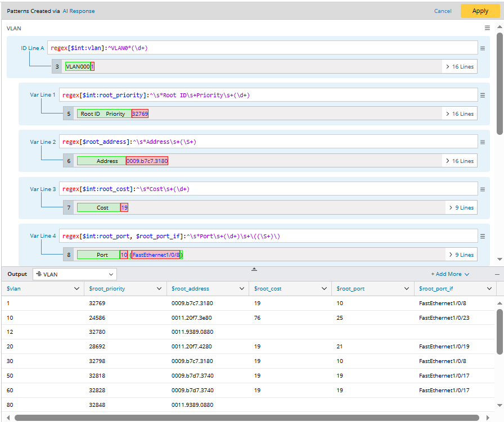Expand 9 Lines for Cost match
This screenshot has height=422, width=504.
pos(461,208)
